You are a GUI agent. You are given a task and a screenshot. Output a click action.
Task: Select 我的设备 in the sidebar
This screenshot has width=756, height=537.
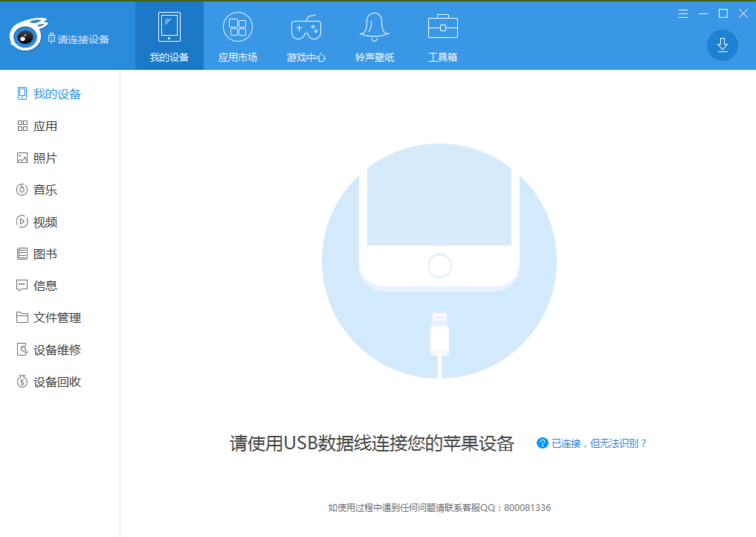[x=49, y=94]
